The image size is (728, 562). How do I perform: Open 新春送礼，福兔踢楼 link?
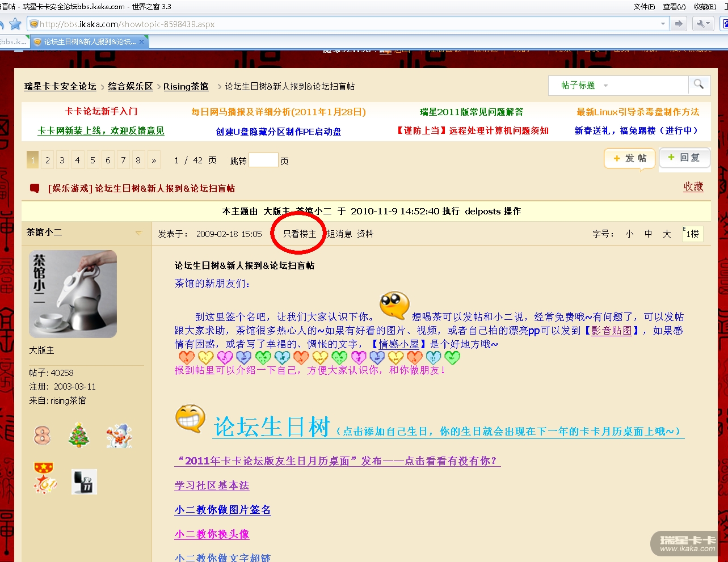[x=636, y=130]
